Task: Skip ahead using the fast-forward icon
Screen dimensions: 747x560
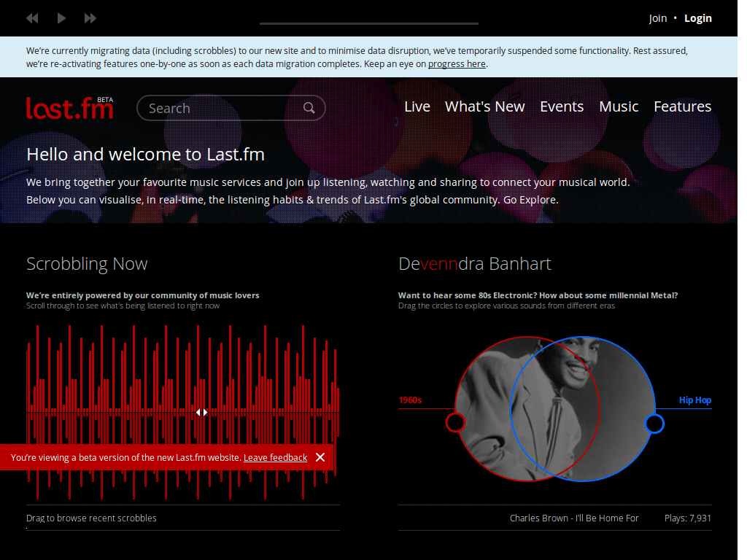Action: (x=90, y=18)
